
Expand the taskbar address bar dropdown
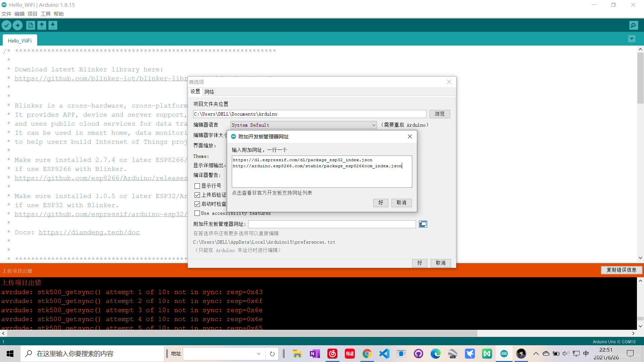click(x=259, y=354)
